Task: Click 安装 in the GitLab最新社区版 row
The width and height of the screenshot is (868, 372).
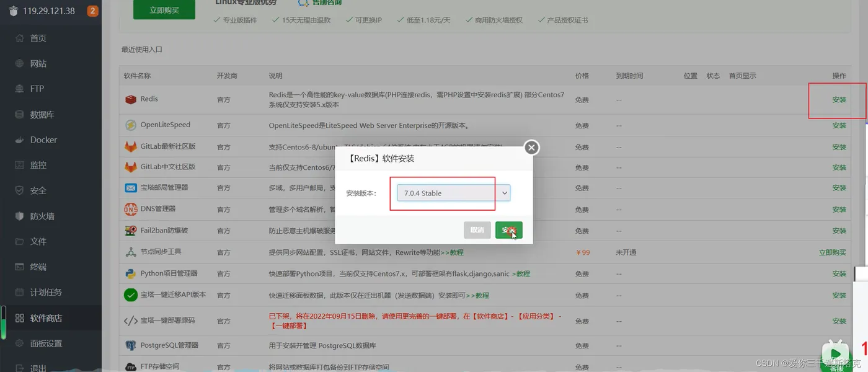Action: (839, 147)
